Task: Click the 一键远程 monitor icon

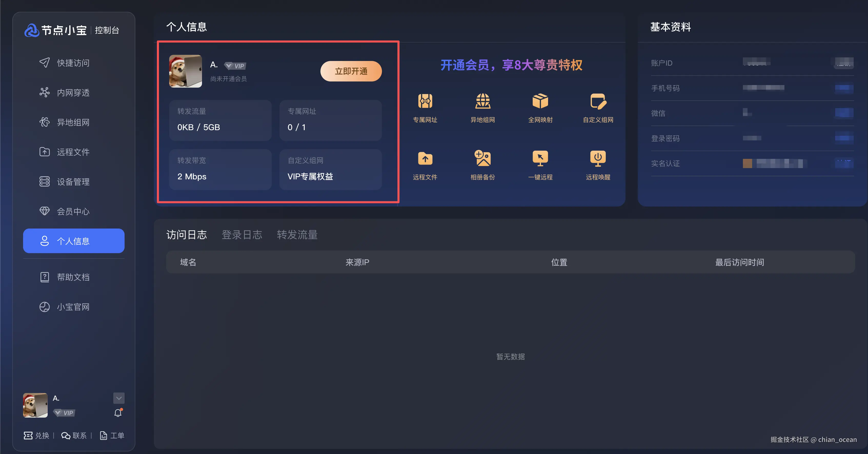Action: (540, 158)
